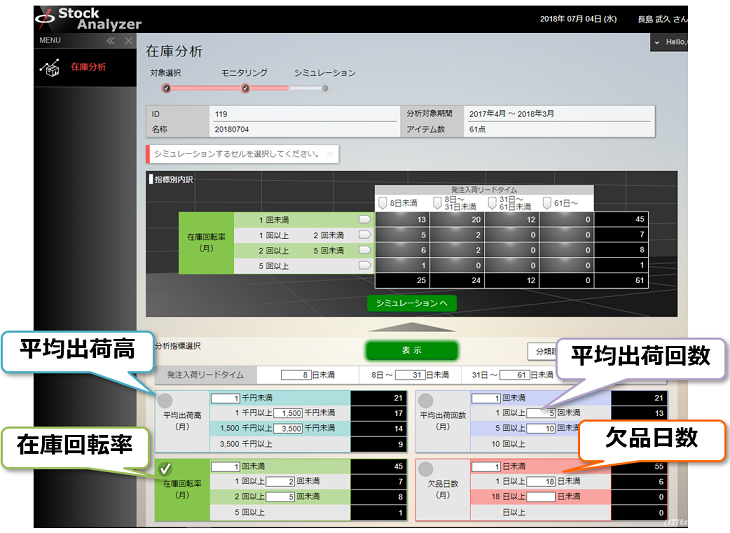This screenshot has width=730, height=533.
Task: Select the 平均出荷高 indicator radio circle
Action: [x=165, y=400]
